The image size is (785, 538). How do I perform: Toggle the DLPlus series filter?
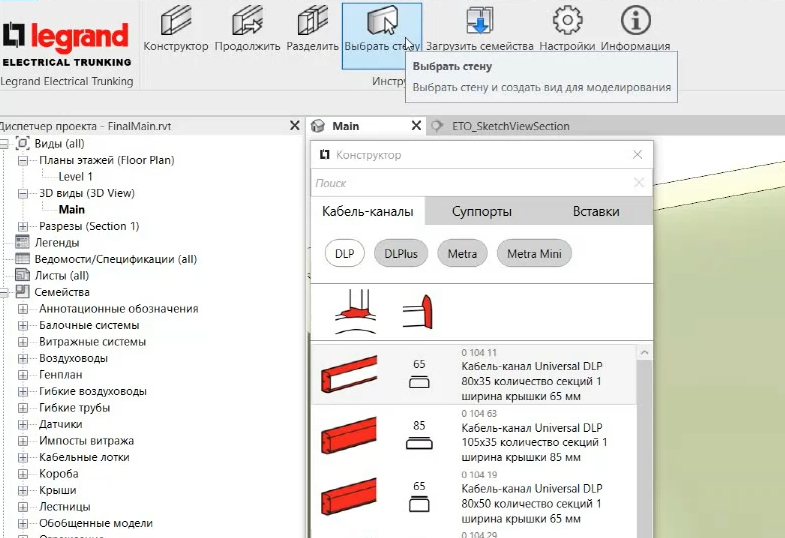tap(401, 253)
